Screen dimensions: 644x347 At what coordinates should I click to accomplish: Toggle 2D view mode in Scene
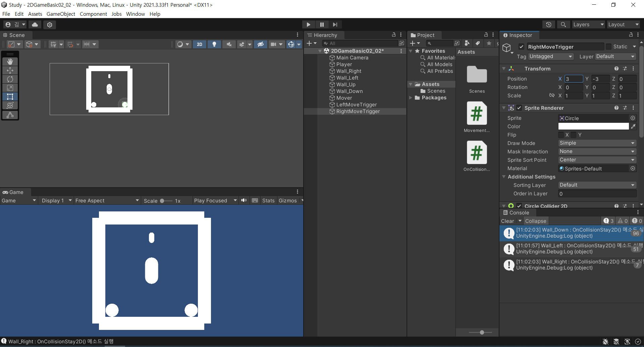(x=200, y=44)
